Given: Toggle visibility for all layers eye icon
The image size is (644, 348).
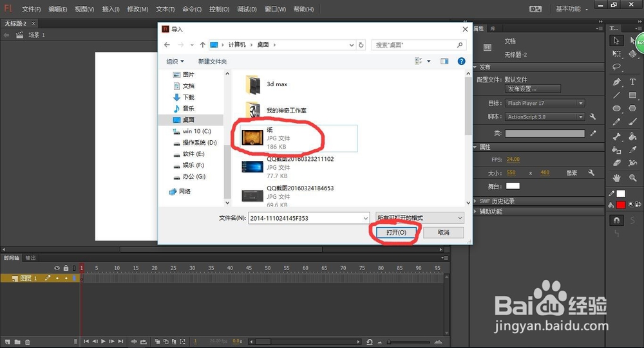Looking at the screenshot, I should pos(57,268).
